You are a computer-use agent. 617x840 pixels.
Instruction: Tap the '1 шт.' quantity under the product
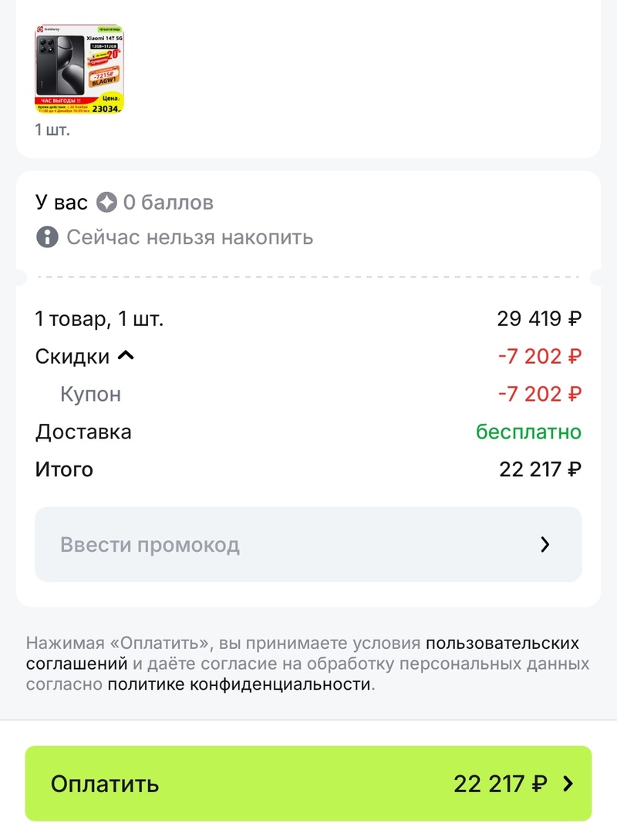coord(52,129)
